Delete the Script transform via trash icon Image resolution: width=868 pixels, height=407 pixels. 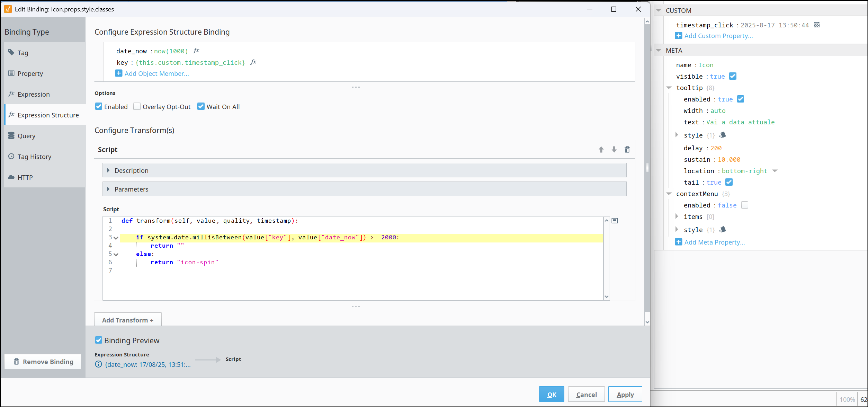(627, 150)
